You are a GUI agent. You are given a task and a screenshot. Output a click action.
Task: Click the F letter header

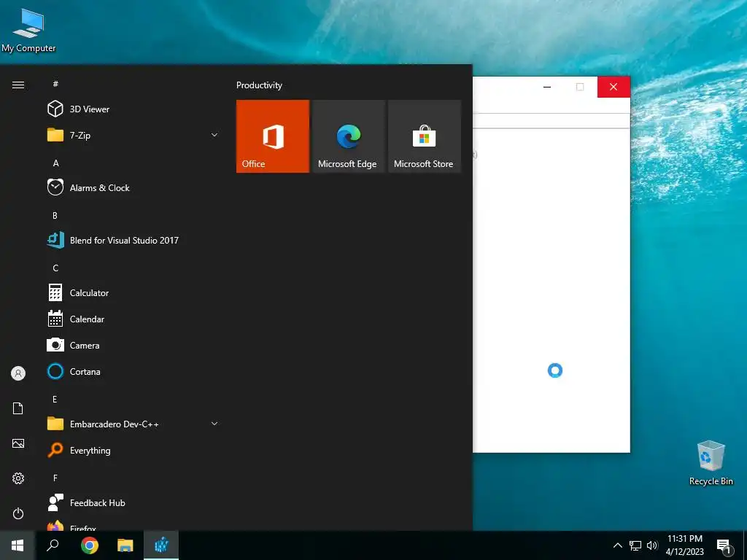click(x=55, y=478)
